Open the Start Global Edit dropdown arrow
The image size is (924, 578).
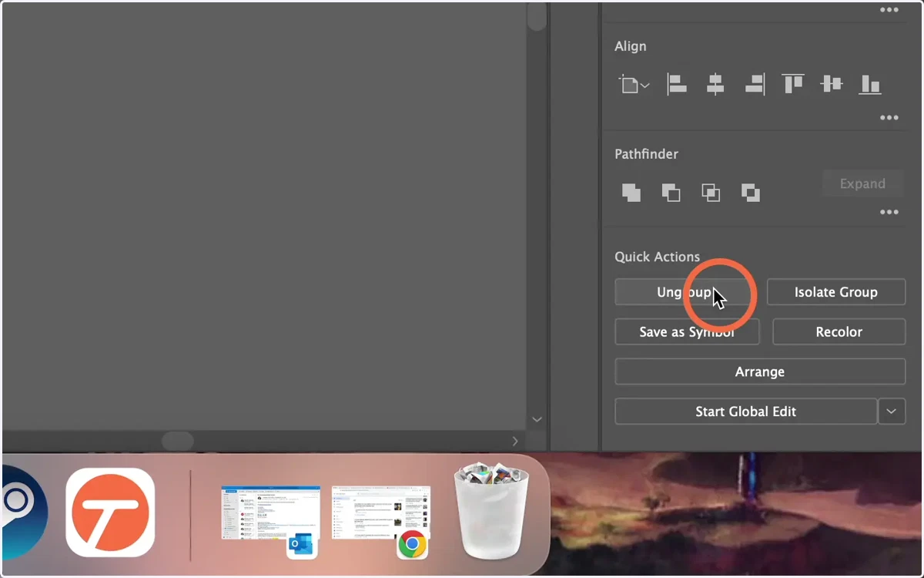point(892,412)
